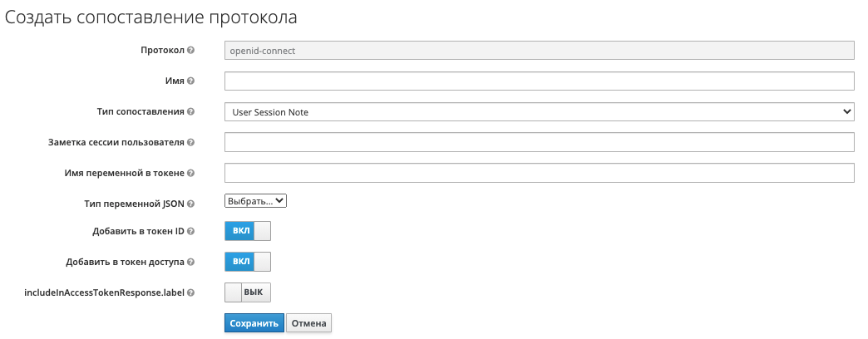Image resolution: width=868 pixels, height=339 pixels.
Task: Click help icon for Заметка сессии пользователя
Action: point(191,143)
